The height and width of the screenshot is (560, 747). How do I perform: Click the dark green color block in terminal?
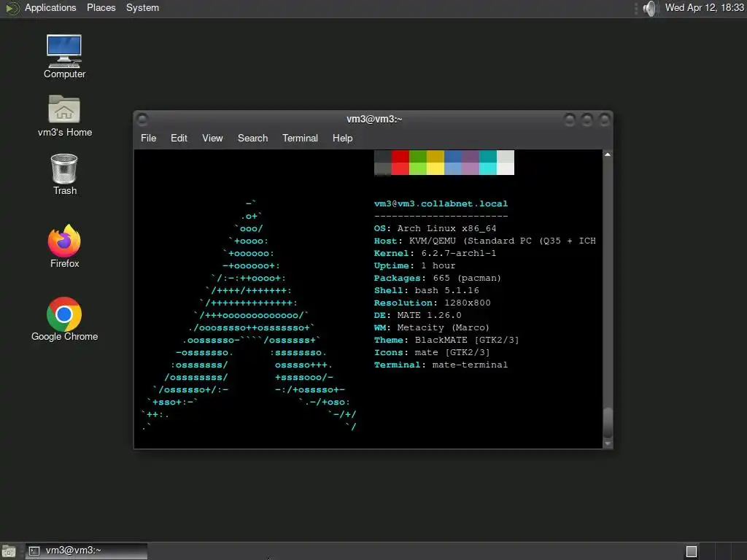coord(418,156)
